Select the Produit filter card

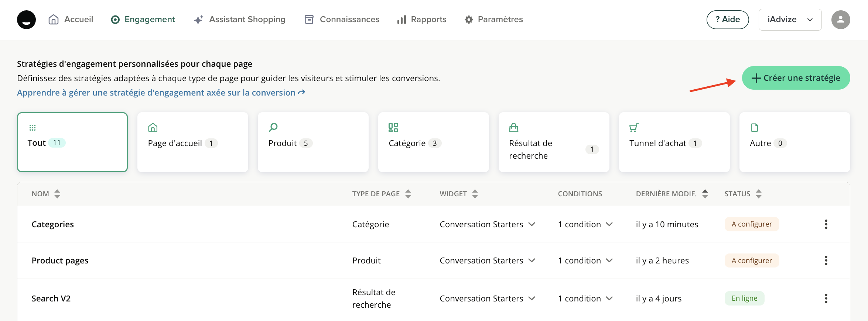(x=313, y=142)
